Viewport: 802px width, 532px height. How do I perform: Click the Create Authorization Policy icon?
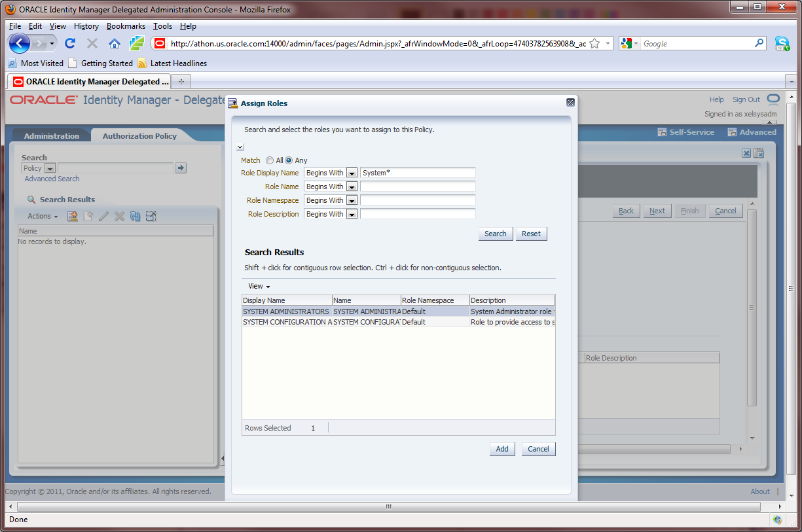point(73,216)
